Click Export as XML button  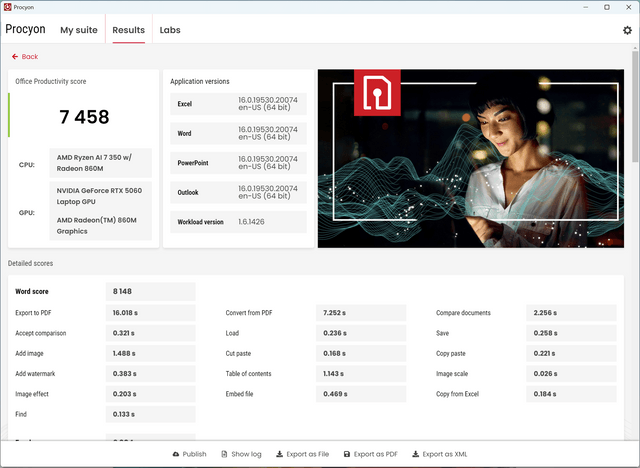[440, 454]
